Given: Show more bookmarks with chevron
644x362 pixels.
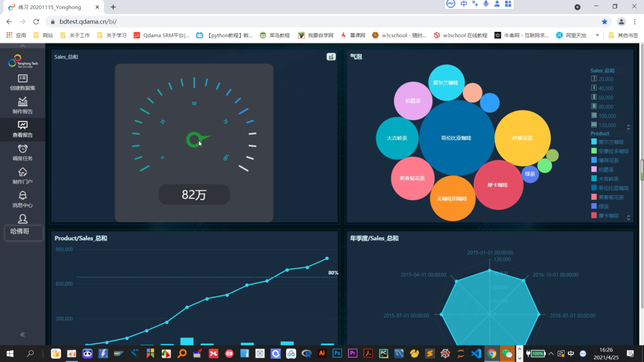Looking at the screenshot, I should (x=597, y=35).
